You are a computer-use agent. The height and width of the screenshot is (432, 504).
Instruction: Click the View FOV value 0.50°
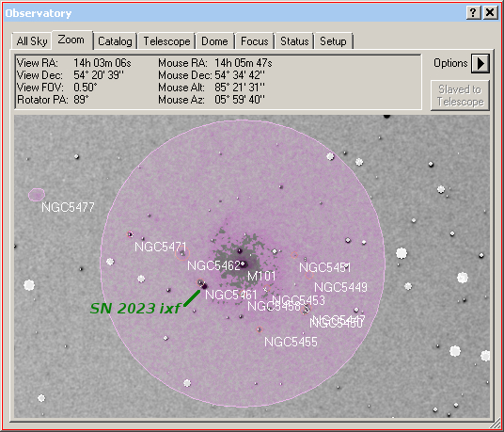(x=86, y=88)
